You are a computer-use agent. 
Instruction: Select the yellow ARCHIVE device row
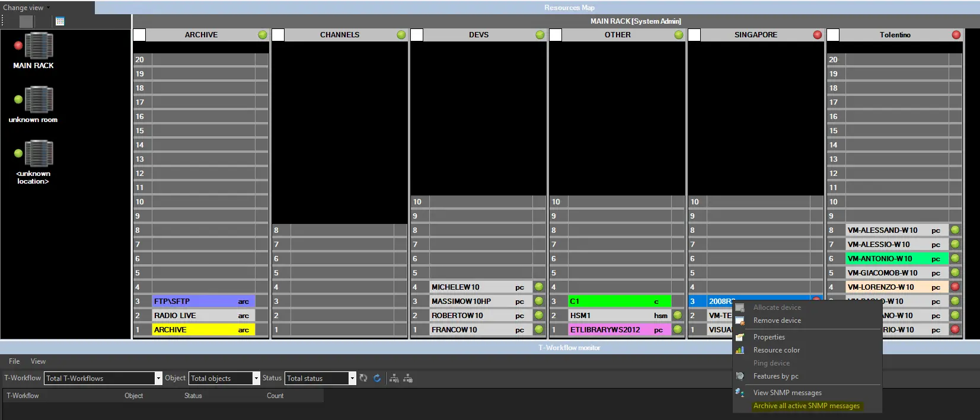203,330
